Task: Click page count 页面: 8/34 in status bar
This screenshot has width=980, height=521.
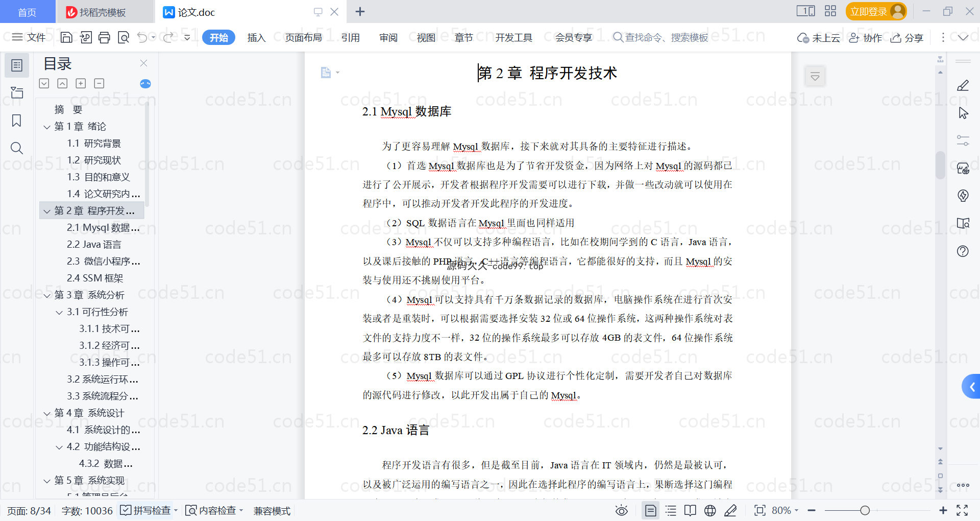Action: (29, 511)
